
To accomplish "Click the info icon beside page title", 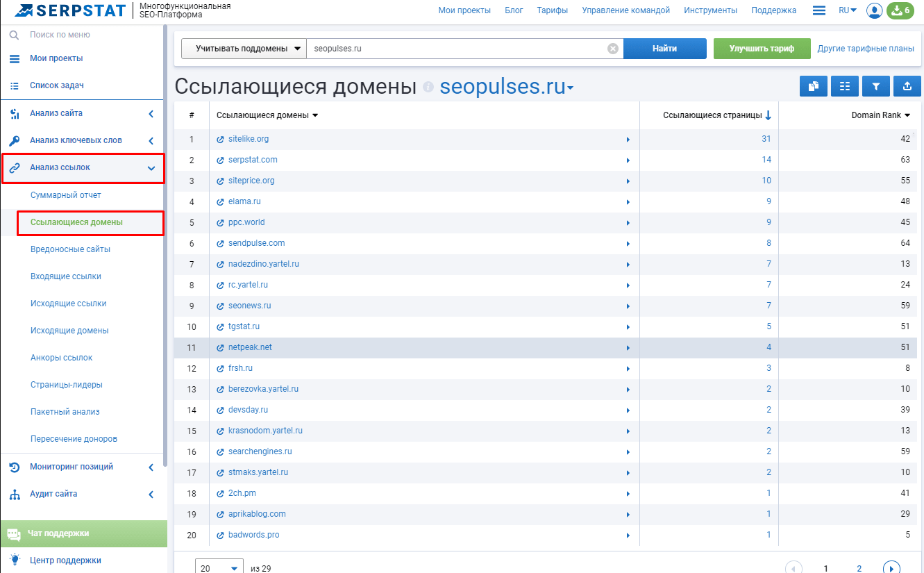I will point(428,87).
